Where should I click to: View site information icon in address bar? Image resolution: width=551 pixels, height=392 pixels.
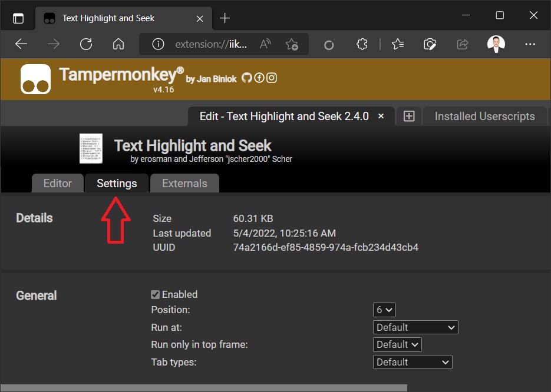point(158,44)
